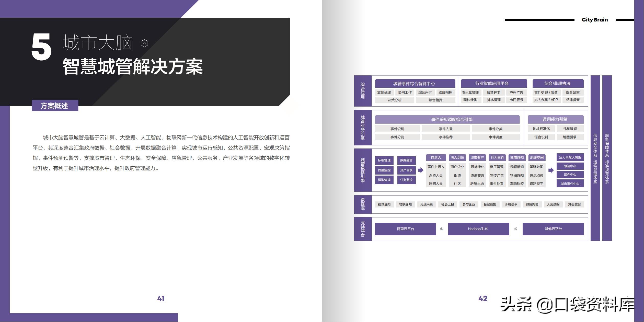The image size is (644, 322).
Task: Click the purple arrow right of 资产目录
Action: [421, 170]
